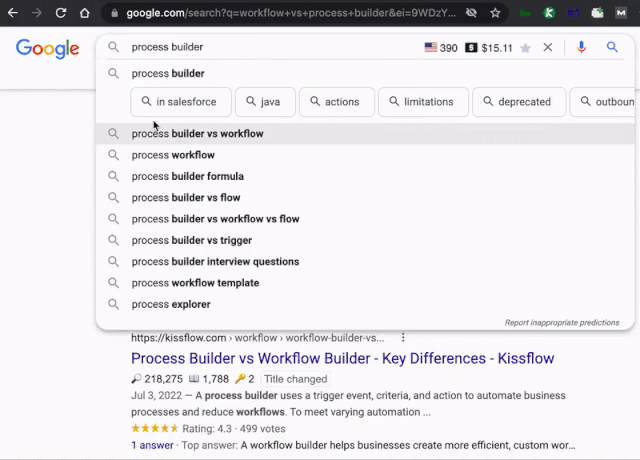
Task: Open three-dot menu beside kissflow.com URL
Action: (403, 338)
